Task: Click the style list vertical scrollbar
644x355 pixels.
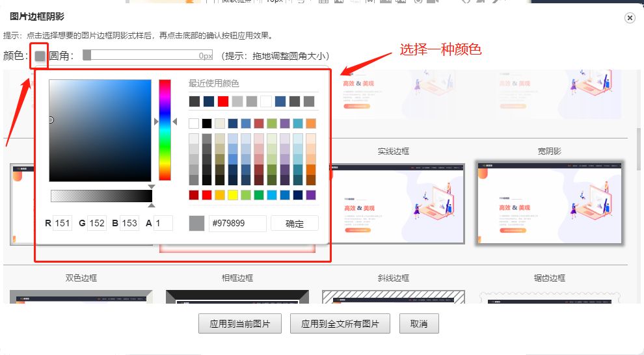Action: click(x=638, y=148)
